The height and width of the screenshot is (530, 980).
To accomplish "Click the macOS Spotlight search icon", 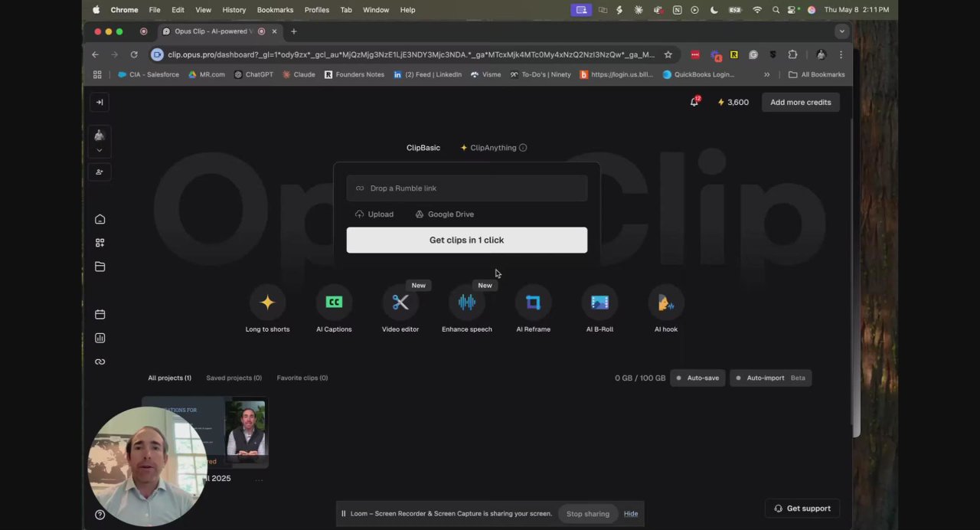I will 776,10.
